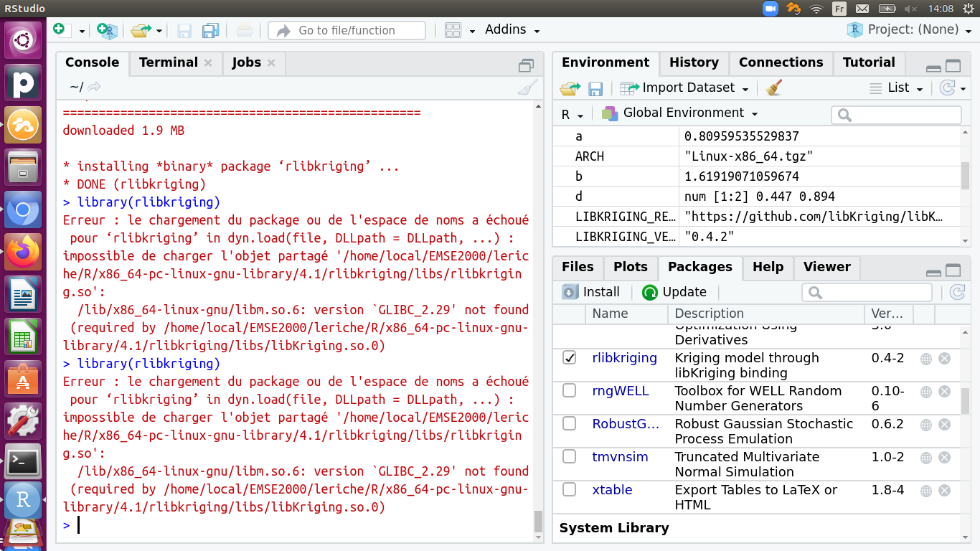Switch to the Help tab
The width and height of the screenshot is (980, 551).
tap(768, 267)
